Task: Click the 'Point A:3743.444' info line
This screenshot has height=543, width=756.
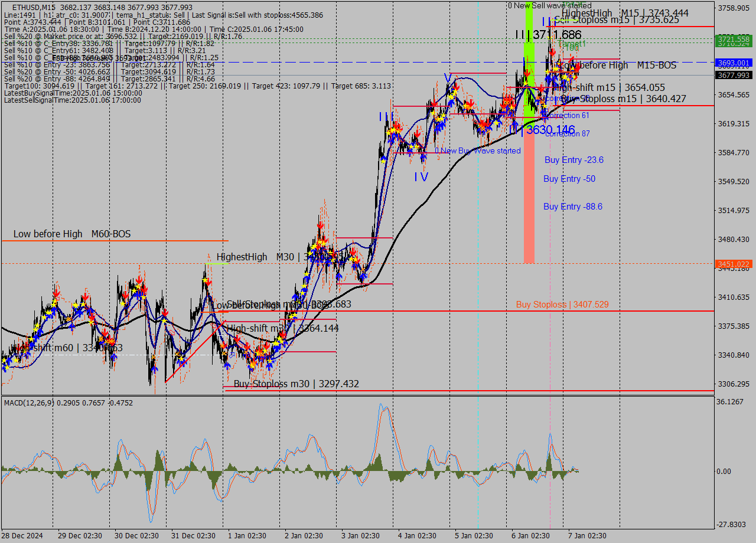Action: click(x=97, y=22)
